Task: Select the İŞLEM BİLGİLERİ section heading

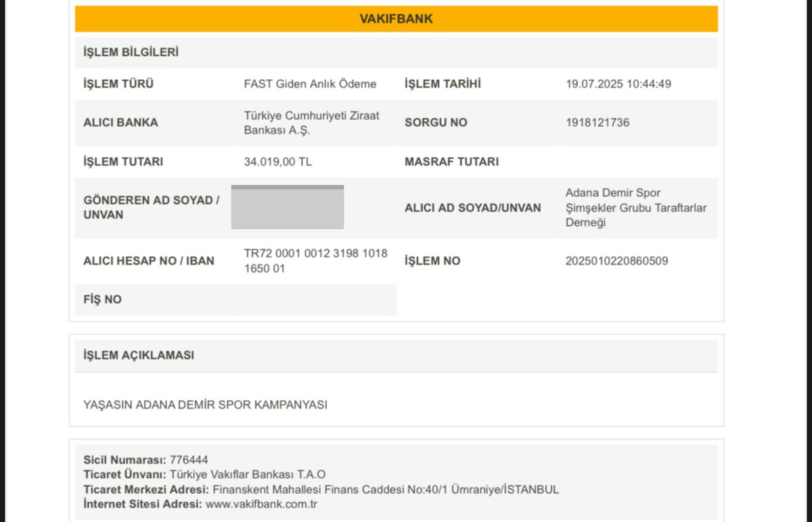Action: coord(131,52)
